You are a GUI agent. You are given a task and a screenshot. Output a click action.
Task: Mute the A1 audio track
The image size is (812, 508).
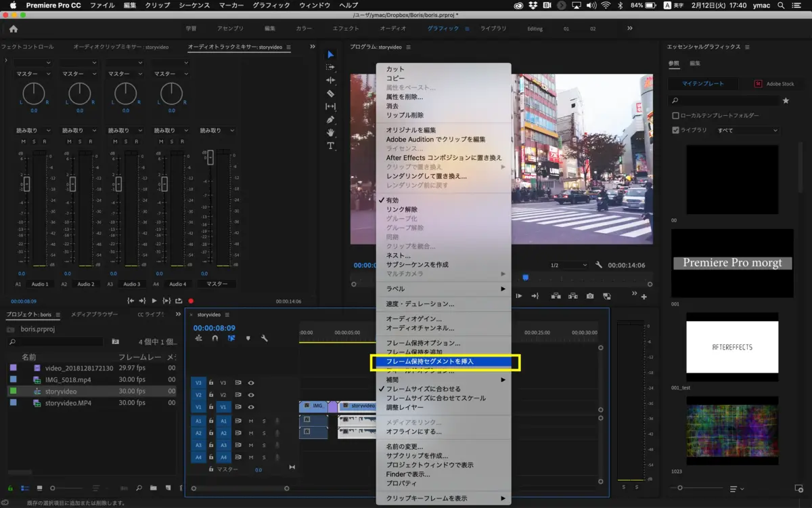pos(251,421)
